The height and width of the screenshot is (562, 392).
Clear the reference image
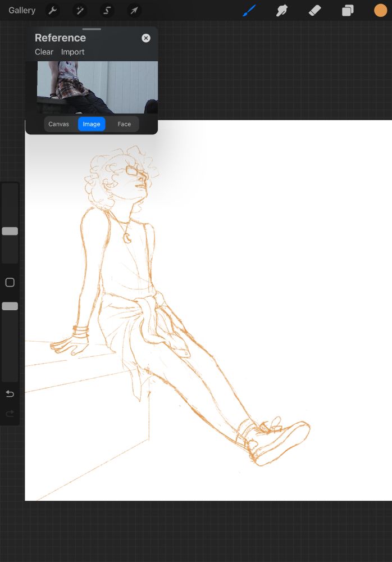point(44,52)
